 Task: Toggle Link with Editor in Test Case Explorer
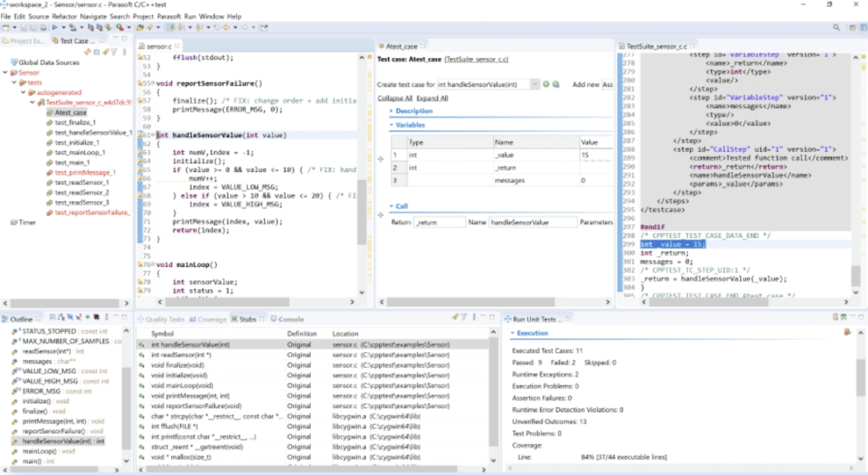coord(87,51)
